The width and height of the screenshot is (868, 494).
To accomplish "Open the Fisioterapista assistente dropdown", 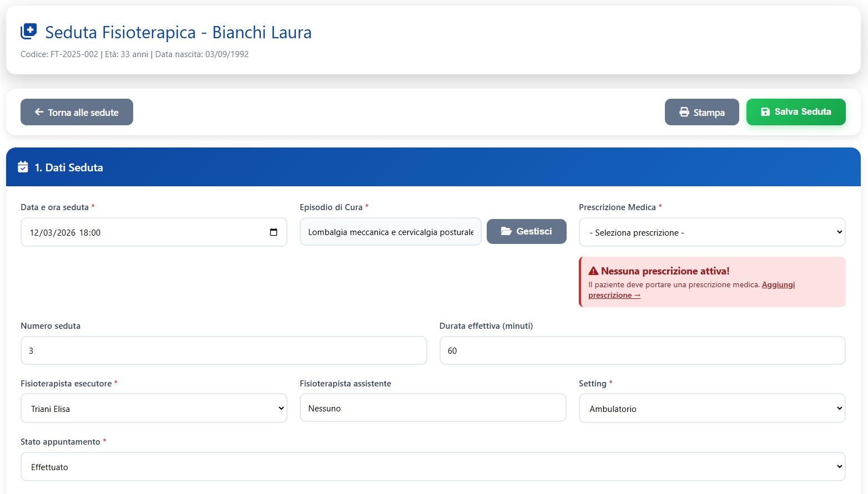I will (433, 408).
